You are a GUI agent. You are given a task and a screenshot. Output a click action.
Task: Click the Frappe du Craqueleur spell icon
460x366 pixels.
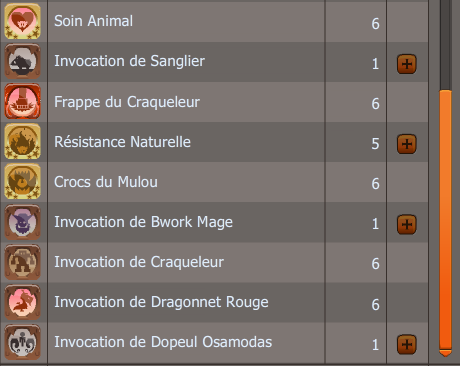22,101
